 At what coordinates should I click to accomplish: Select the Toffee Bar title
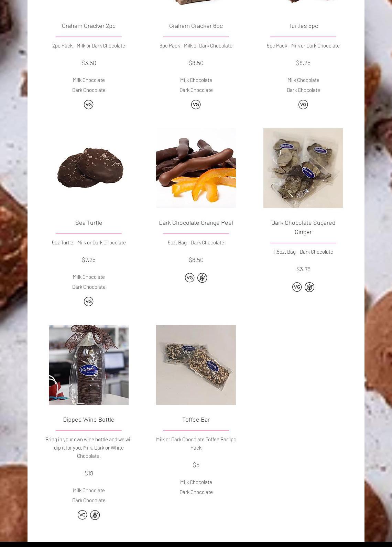pos(196,419)
